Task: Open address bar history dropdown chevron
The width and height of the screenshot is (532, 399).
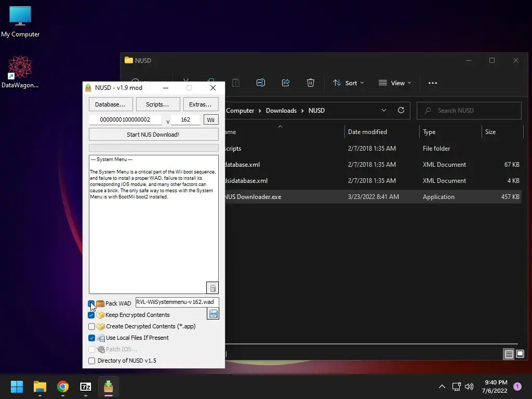Action: pyautogui.click(x=384, y=110)
